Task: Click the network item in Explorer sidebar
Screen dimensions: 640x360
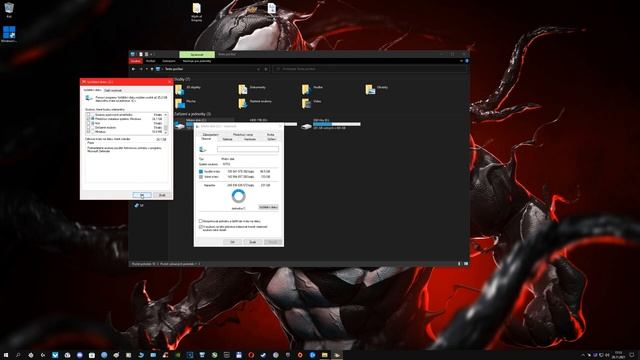Action: 139,205
